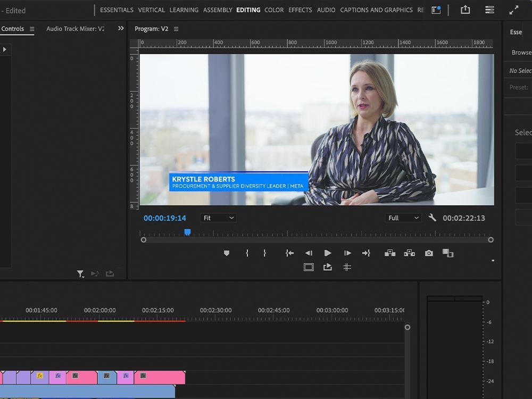Select the Browse tab in Essential panel
The height and width of the screenshot is (399, 532).
521,52
